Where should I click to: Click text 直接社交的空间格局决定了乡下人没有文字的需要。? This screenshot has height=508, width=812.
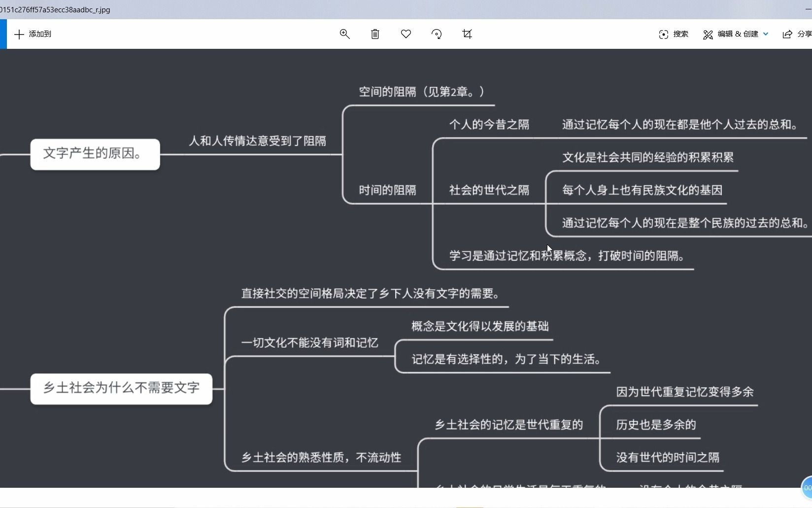[372, 294]
